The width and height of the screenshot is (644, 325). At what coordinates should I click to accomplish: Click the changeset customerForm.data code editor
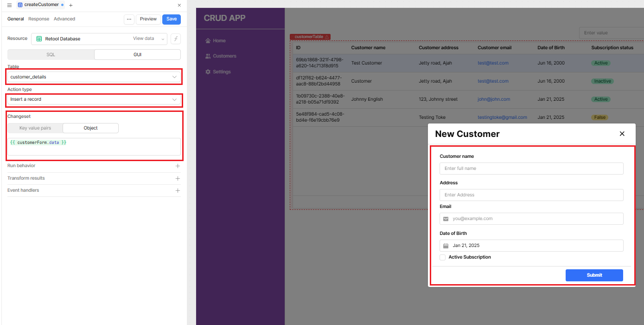(94, 147)
